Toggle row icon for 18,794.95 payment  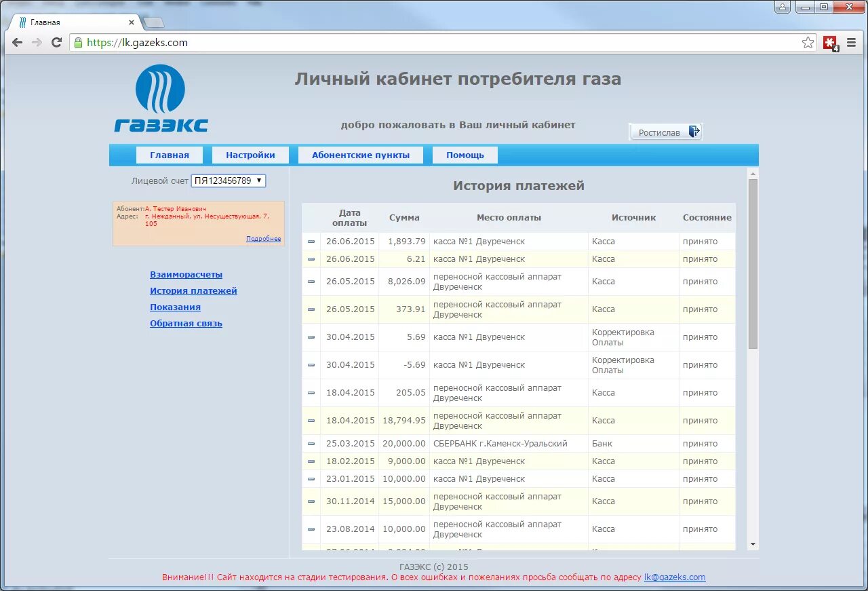click(311, 421)
